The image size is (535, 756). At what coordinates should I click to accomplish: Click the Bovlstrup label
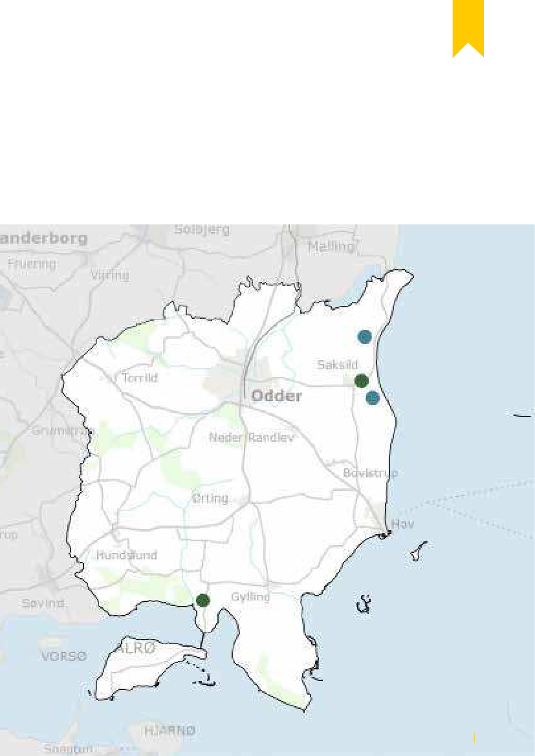pyautogui.click(x=370, y=473)
